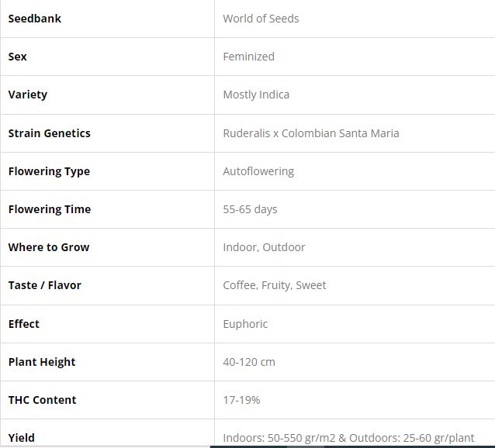Click the Plant Height row label
Viewport: 495px width, 448px height.
point(42,362)
